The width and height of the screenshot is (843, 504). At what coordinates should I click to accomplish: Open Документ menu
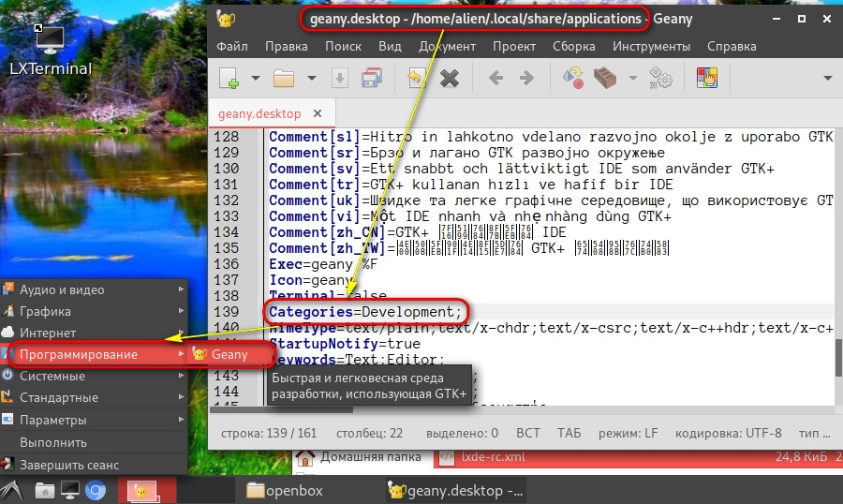(x=448, y=46)
